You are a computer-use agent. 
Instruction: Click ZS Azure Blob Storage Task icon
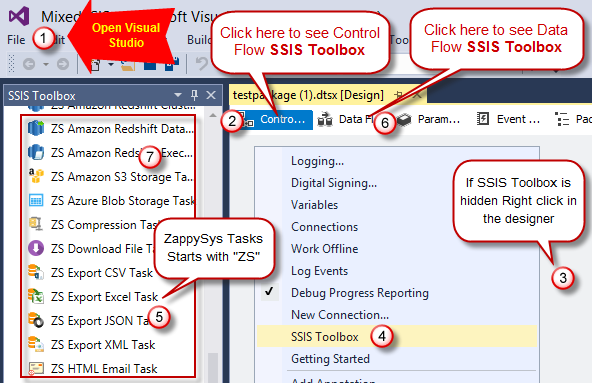(36, 200)
